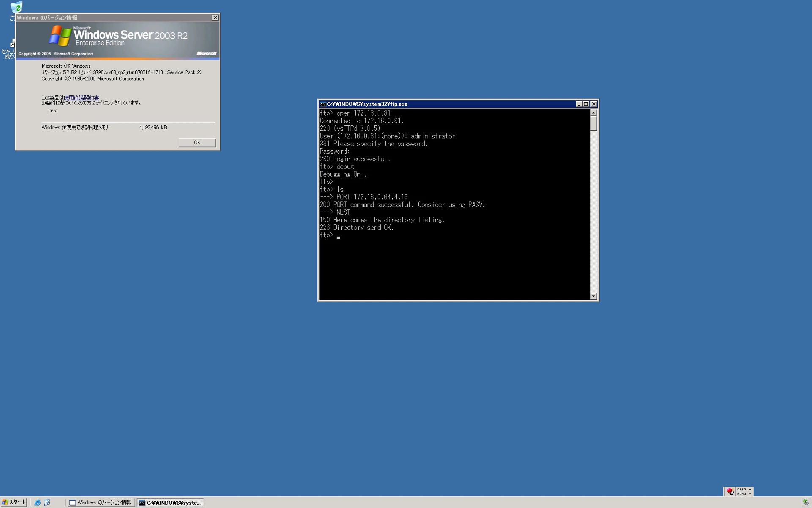Minimize the language bar with the dash button
Viewport: 812px width, 508px height.
pos(750,489)
